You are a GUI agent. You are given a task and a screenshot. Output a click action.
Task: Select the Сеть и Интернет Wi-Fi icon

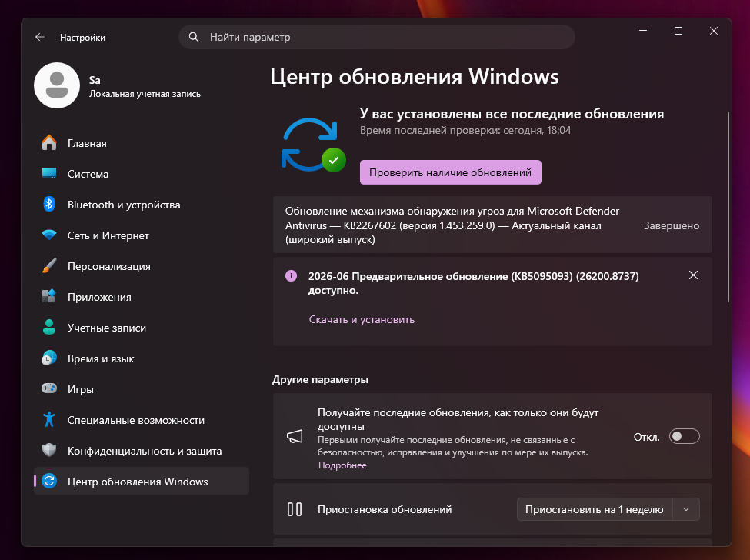point(48,235)
